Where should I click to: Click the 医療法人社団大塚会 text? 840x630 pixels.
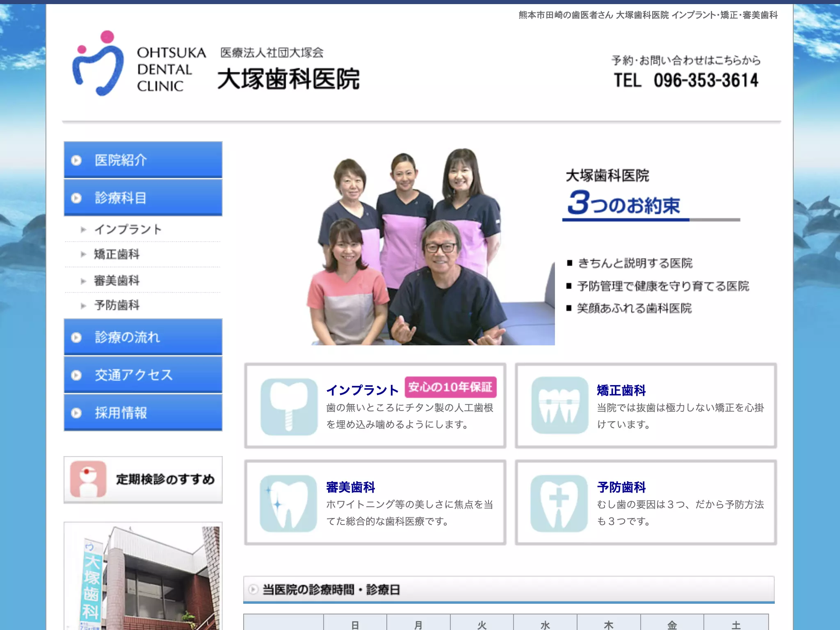[x=272, y=52]
